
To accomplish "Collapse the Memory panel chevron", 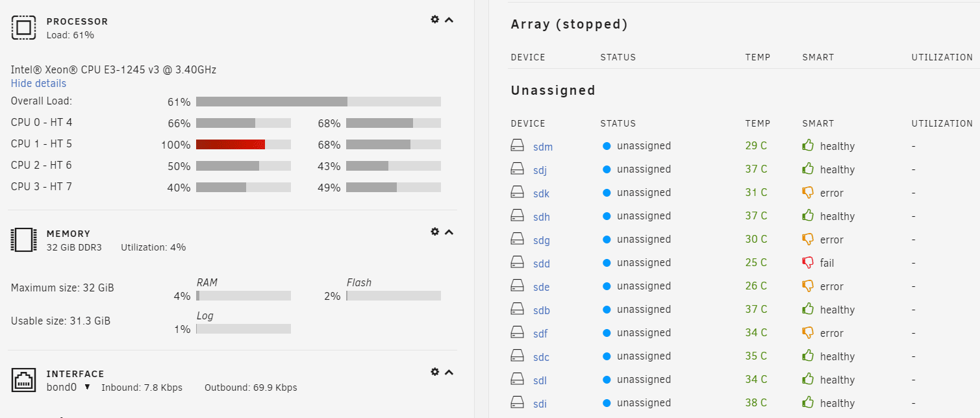I will point(449,232).
